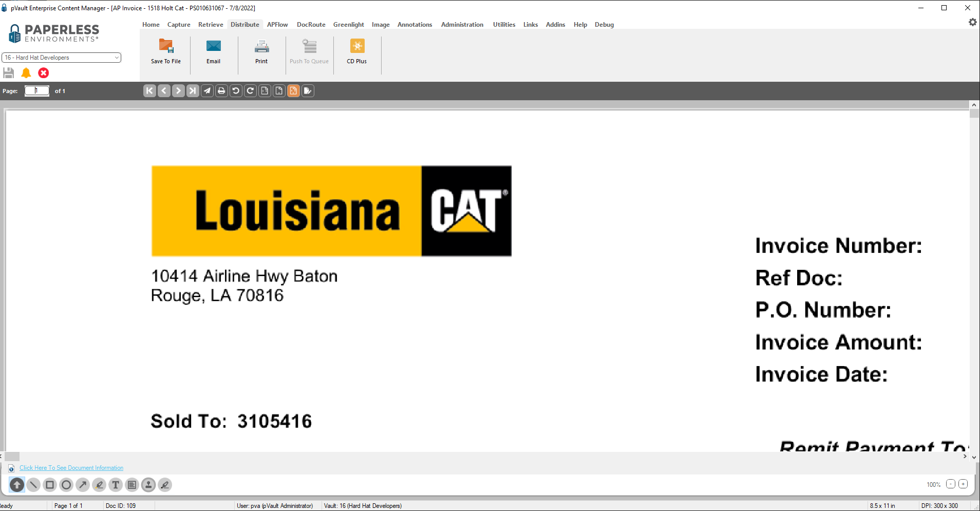Click the edit document pencil icon
Viewport: 980px width, 511px height.
click(308, 91)
